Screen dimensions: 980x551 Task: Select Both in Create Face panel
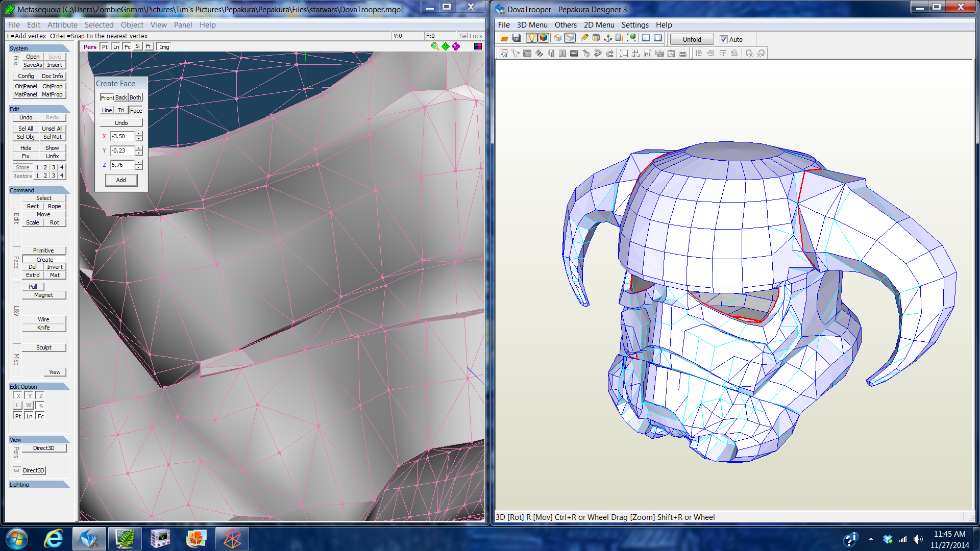coord(135,97)
